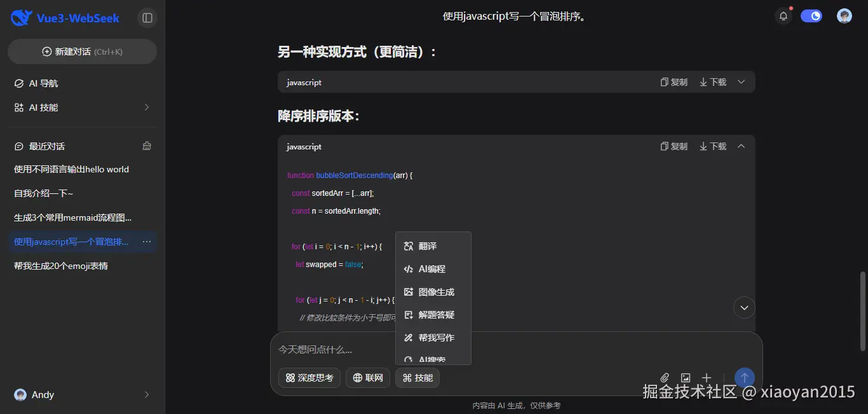Click the image upload icon in the input bar
The height and width of the screenshot is (414, 868).
[x=686, y=377]
